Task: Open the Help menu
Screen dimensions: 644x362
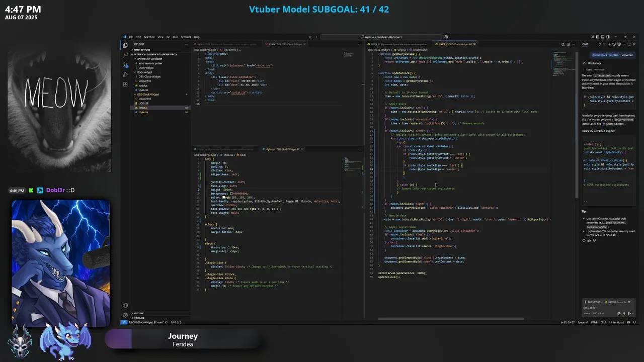Action: click(197, 37)
